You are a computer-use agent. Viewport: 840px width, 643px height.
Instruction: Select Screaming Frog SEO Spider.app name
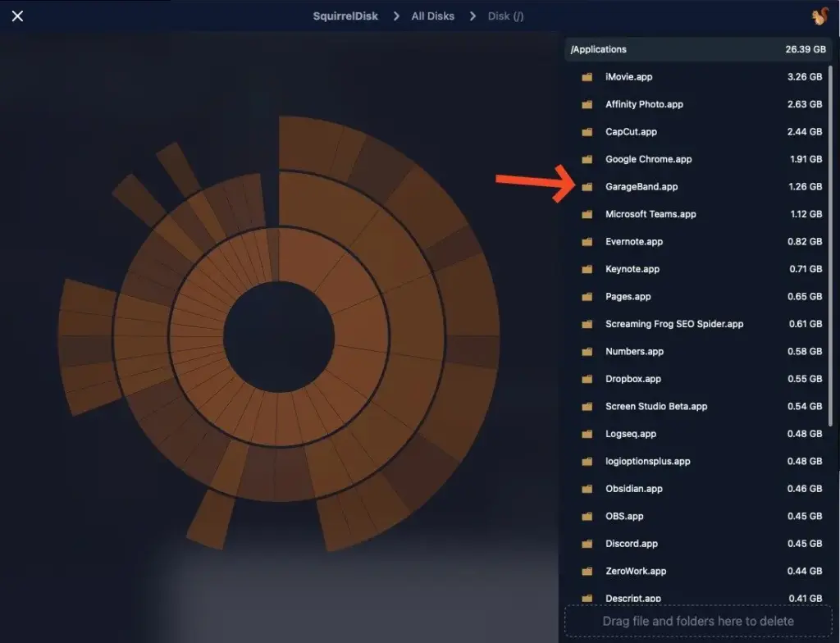point(674,324)
